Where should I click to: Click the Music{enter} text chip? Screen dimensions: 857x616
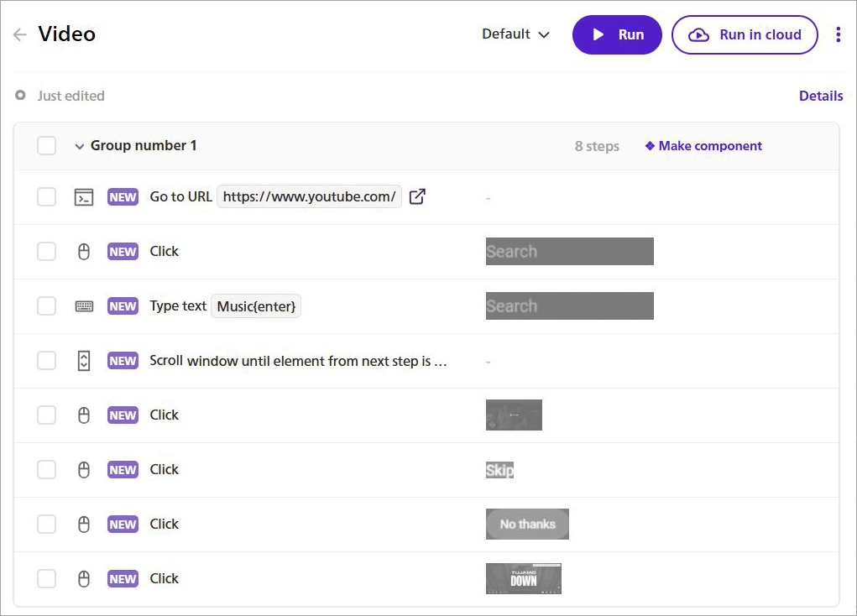point(256,305)
